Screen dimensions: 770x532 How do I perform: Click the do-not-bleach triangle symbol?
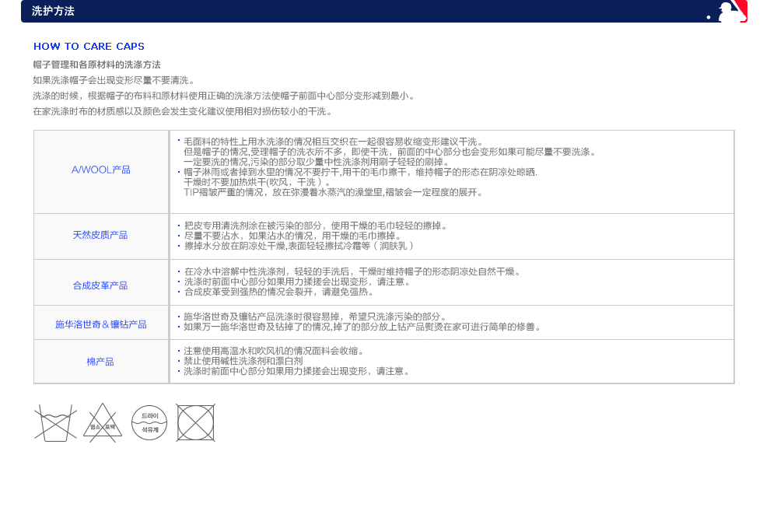(x=103, y=422)
